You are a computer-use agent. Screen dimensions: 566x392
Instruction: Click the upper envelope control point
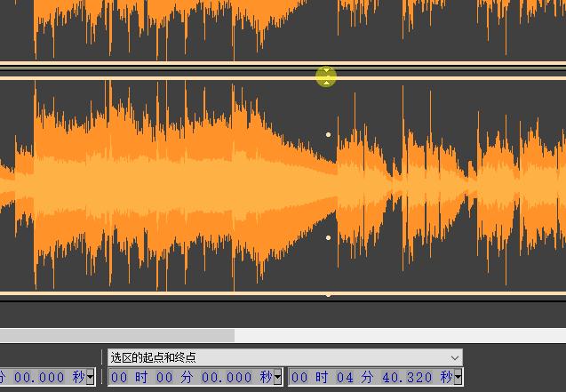(x=328, y=134)
